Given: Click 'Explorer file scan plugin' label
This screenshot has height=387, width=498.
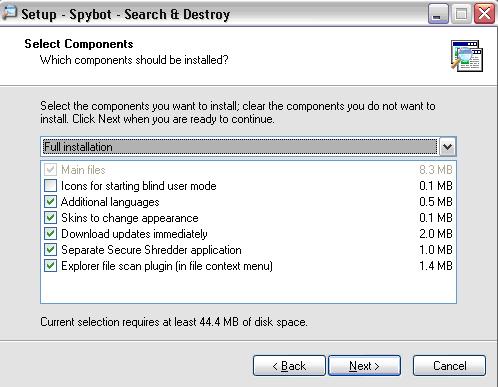Looking at the screenshot, I should 167,266.
